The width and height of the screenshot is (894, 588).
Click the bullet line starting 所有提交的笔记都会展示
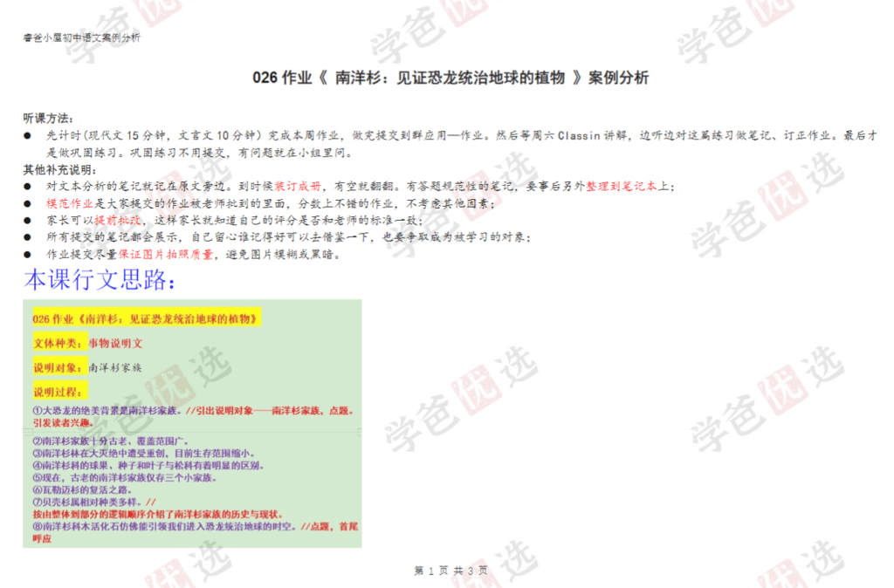[x=289, y=237]
